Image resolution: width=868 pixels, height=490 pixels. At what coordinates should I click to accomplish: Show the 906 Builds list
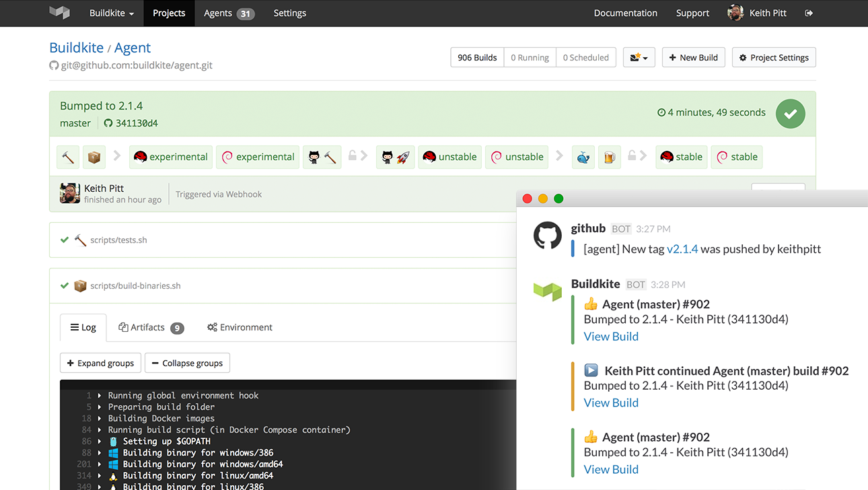477,57
